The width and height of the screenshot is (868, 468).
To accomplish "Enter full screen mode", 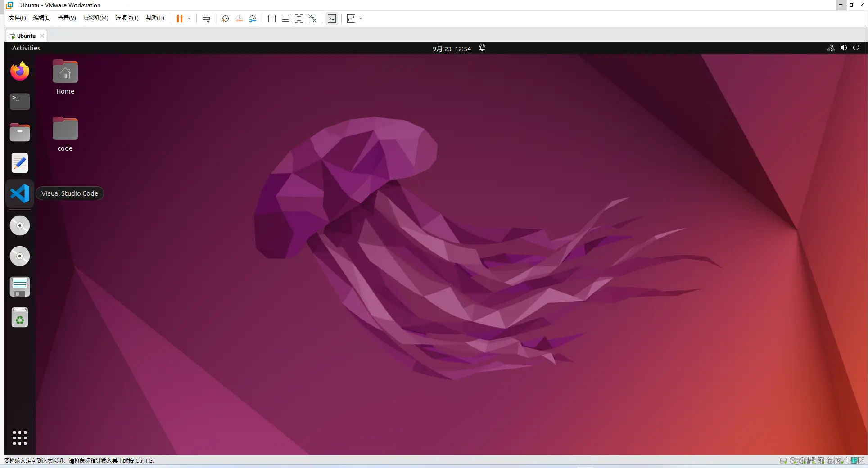I will pos(299,18).
